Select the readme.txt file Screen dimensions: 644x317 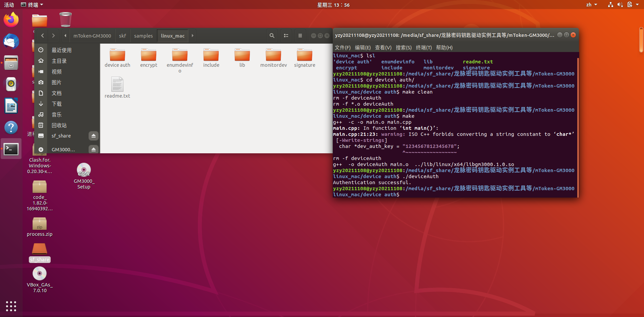click(117, 88)
